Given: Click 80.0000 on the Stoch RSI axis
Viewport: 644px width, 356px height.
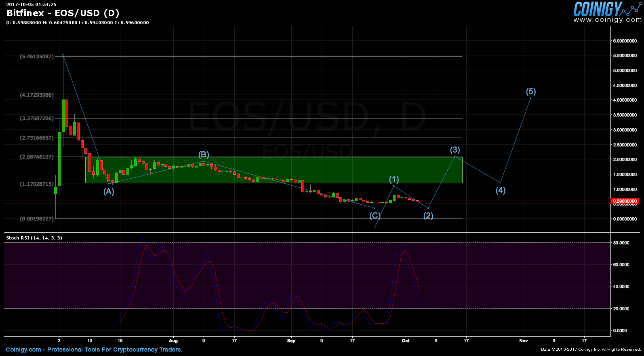Looking at the screenshot, I should tap(621, 243).
